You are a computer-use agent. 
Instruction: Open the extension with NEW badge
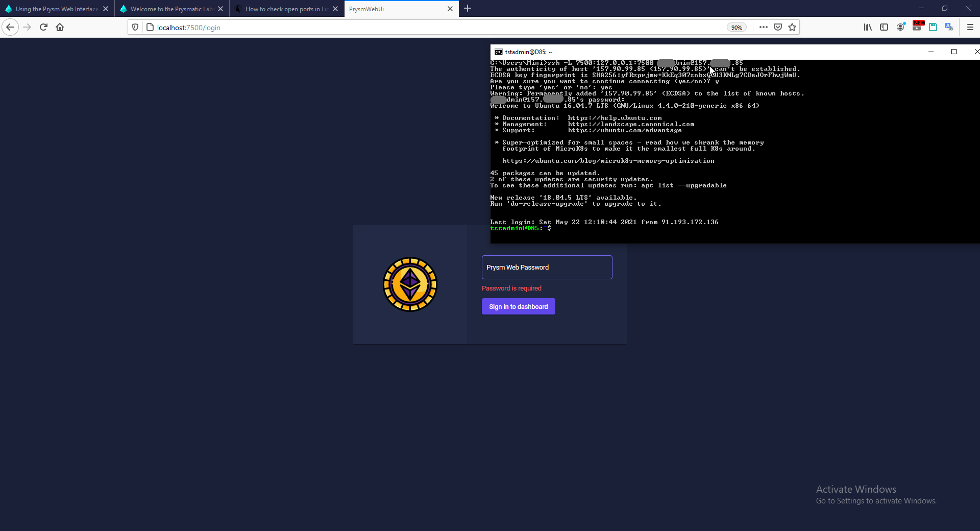pos(918,27)
